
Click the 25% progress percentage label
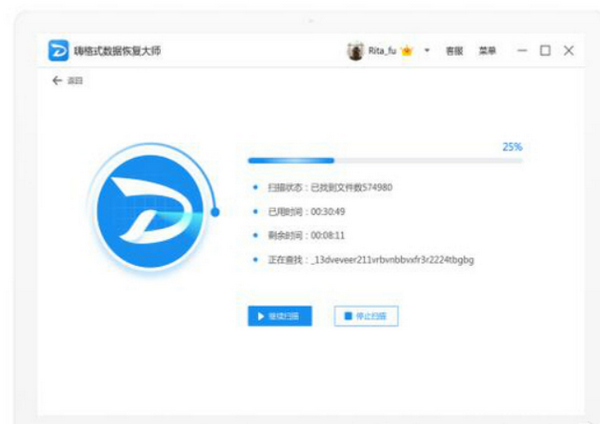point(512,146)
